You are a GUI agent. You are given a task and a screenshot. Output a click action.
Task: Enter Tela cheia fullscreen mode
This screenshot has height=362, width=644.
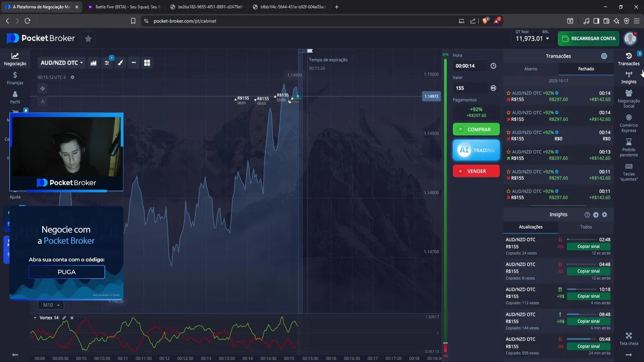(629, 339)
